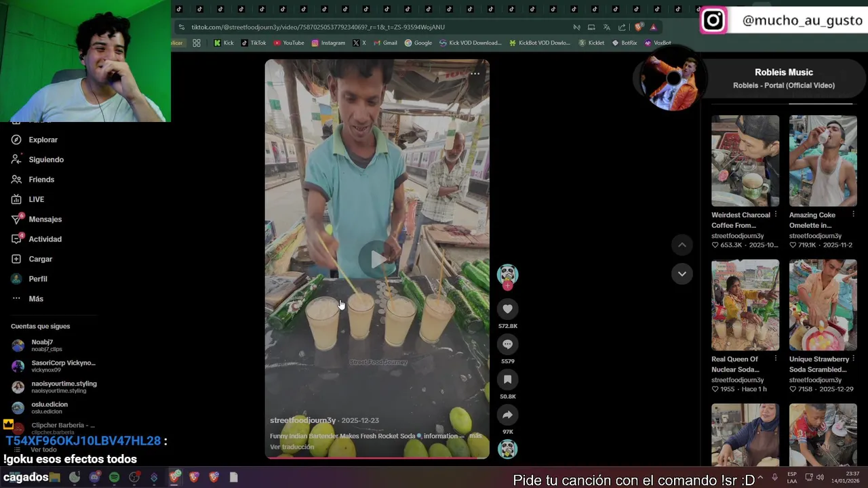868x488 pixels.
Task: Open Friends section in sidebar
Action: point(33,180)
